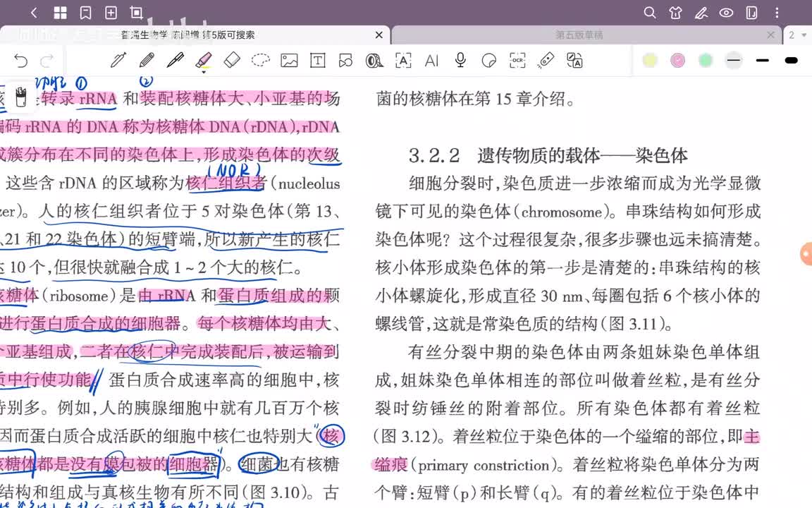Toggle the eye view mode

[726, 13]
